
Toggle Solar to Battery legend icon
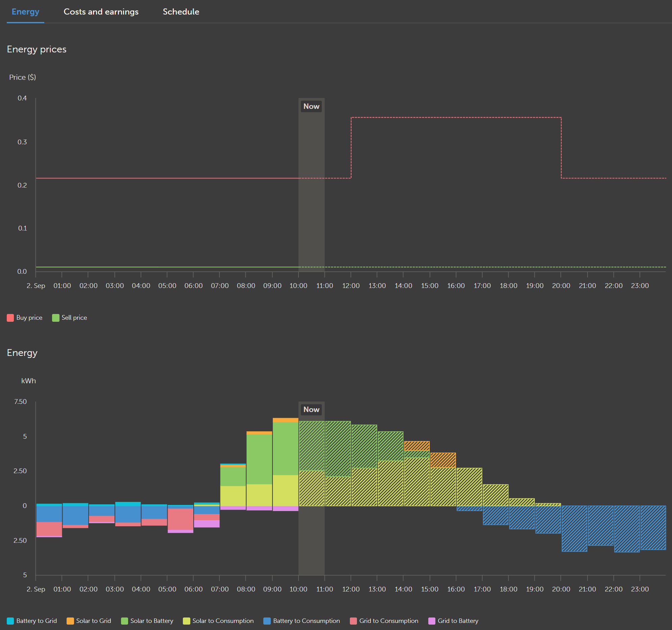[x=124, y=621]
